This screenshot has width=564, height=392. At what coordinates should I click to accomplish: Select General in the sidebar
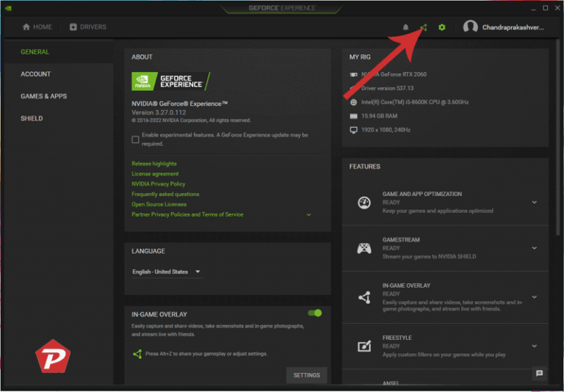59,52
